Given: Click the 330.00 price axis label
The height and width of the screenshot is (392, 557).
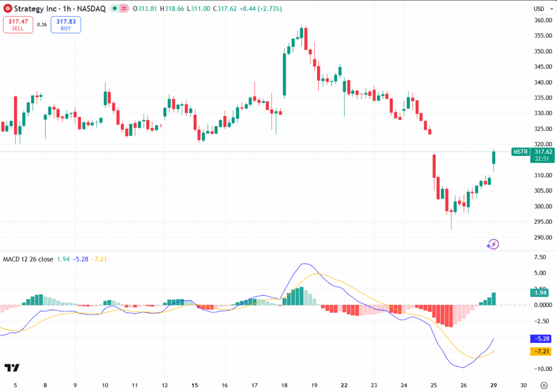Looking at the screenshot, I should (543, 113).
